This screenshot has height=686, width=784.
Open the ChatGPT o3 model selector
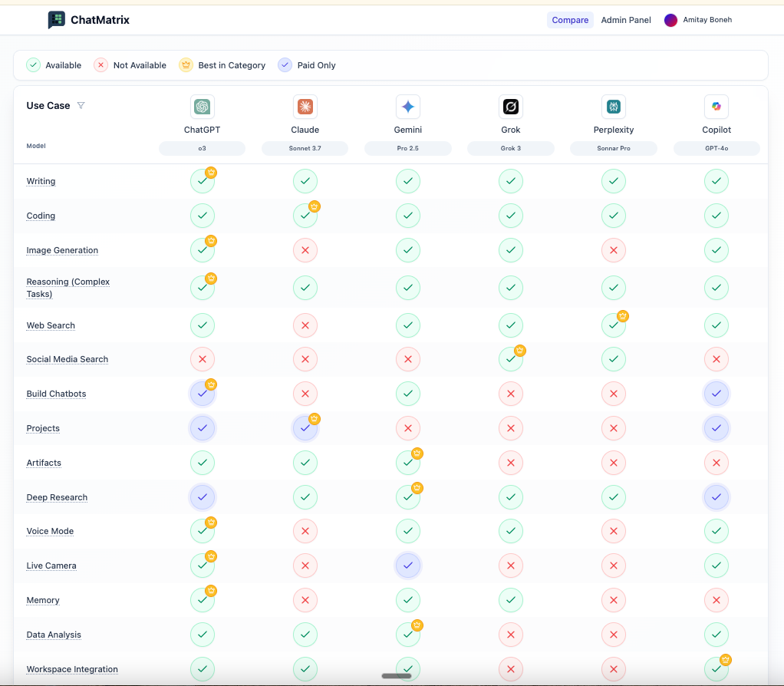(202, 149)
